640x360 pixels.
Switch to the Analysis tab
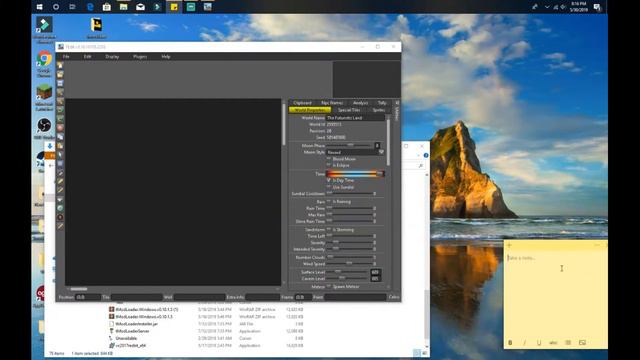(x=360, y=103)
